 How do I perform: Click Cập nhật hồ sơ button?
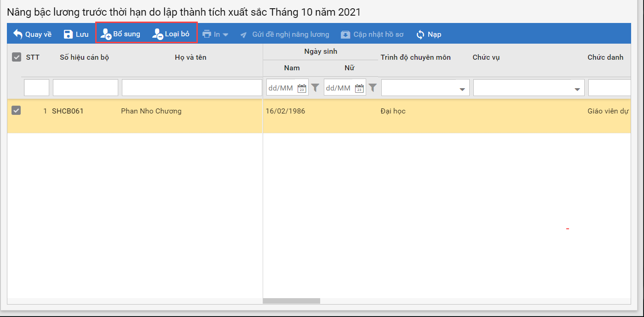pyautogui.click(x=373, y=34)
